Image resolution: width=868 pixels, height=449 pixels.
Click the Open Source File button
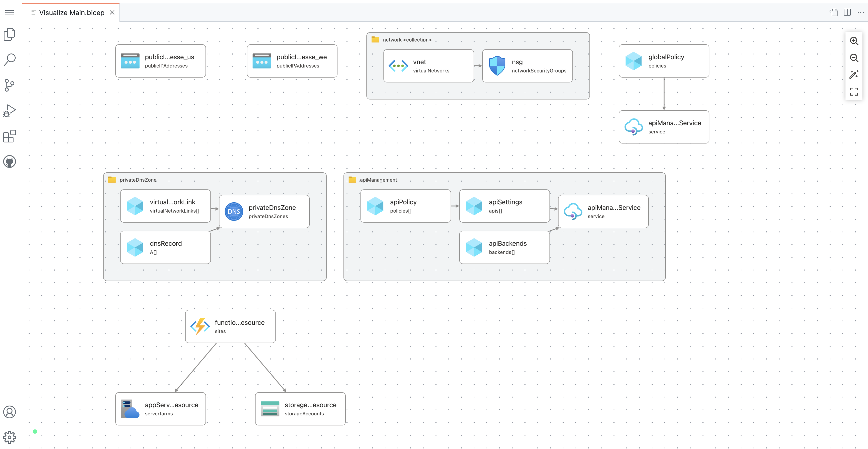[x=834, y=12]
